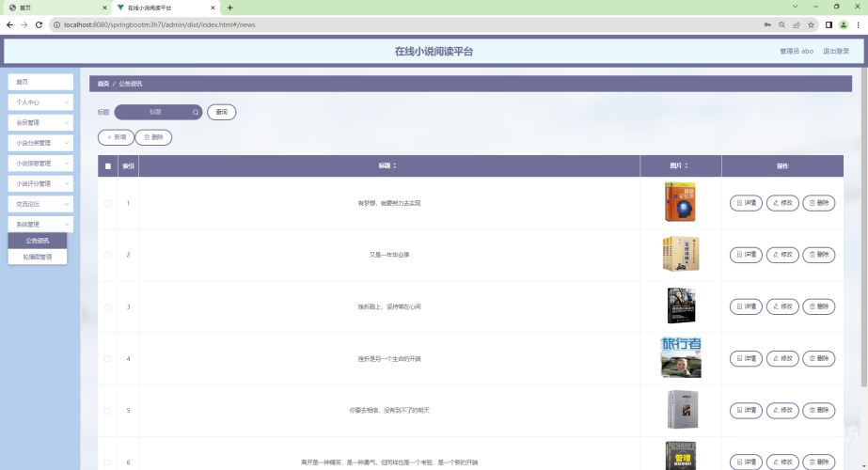Expand the 个人中心 sidebar menu
The width and height of the screenshot is (868, 470).
pos(40,102)
